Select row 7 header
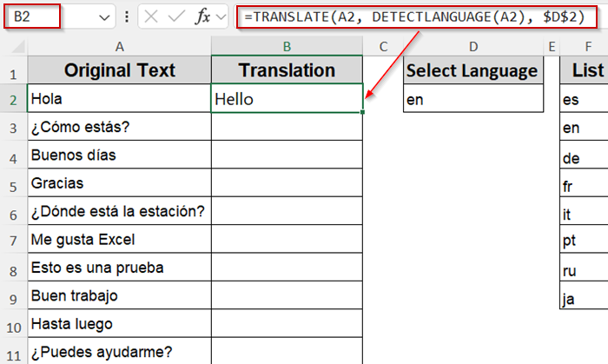Image resolution: width=608 pixels, height=364 pixels. tap(14, 239)
